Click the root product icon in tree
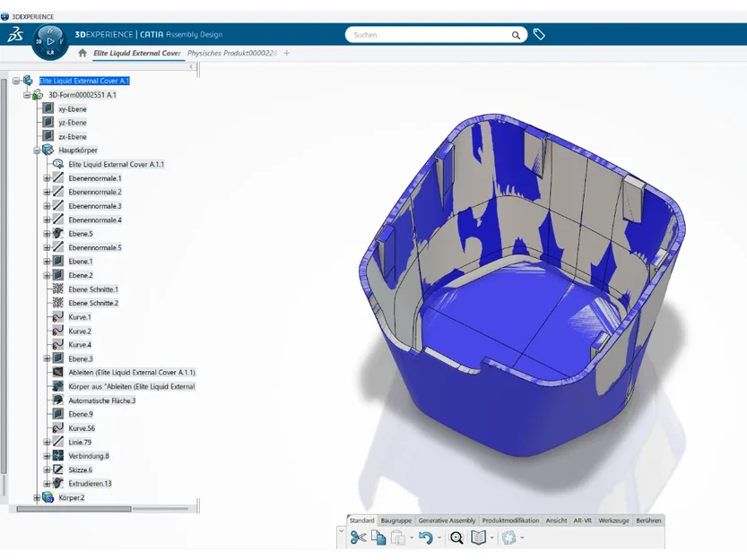 (28, 81)
